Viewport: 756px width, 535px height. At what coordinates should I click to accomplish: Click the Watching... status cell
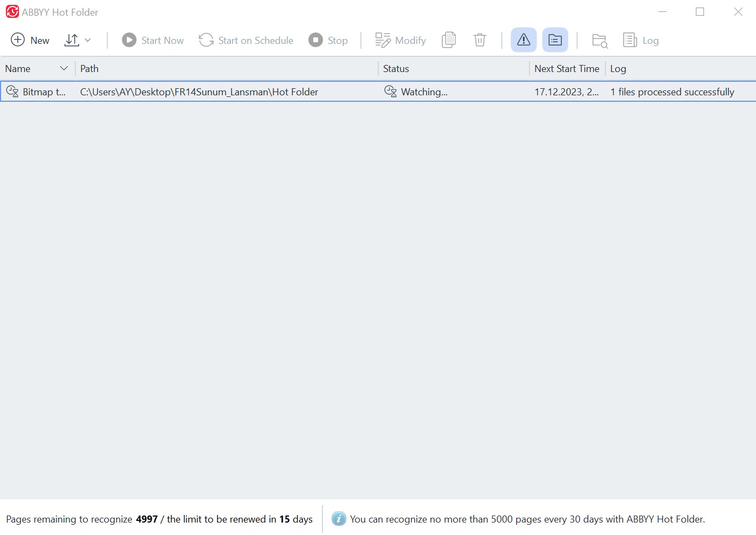(x=424, y=92)
